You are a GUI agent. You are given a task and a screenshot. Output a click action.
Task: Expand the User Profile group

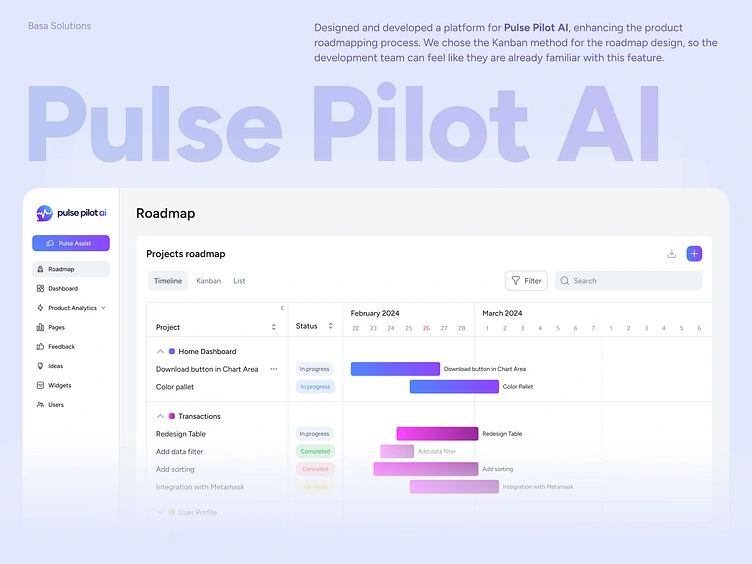point(160,512)
